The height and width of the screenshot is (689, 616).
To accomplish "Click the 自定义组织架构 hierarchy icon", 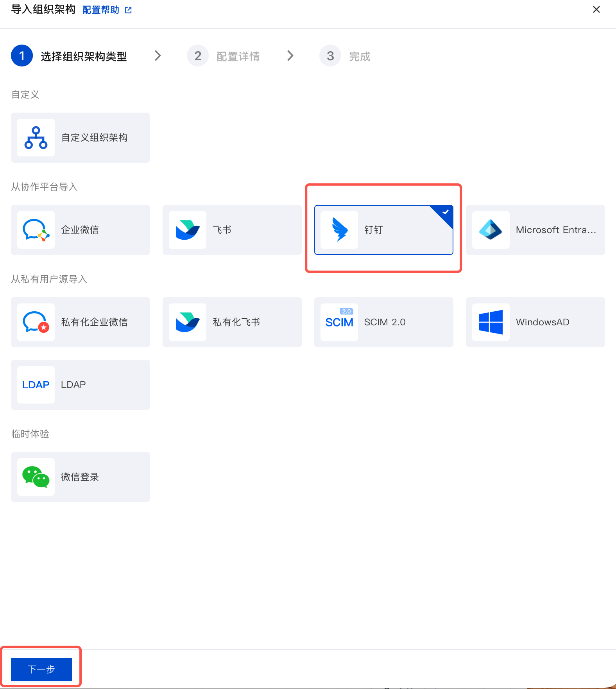I will [x=36, y=138].
